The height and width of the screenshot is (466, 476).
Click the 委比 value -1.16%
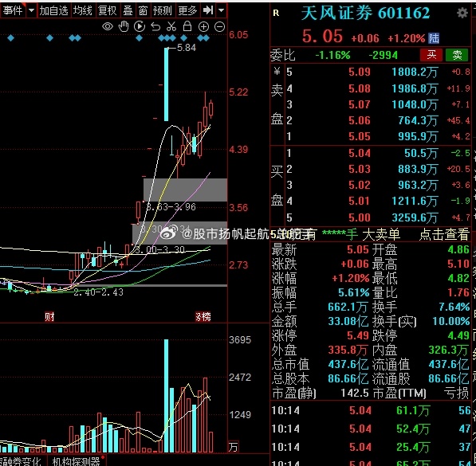[332, 55]
